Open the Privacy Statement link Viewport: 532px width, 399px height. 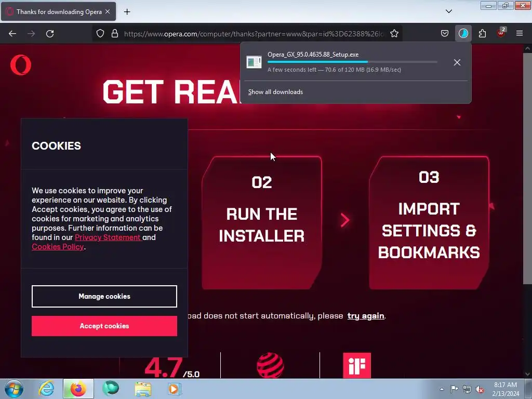108,237
